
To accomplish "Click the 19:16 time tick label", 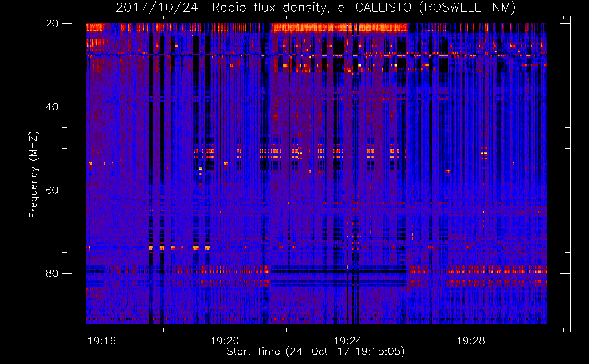I will tap(102, 341).
